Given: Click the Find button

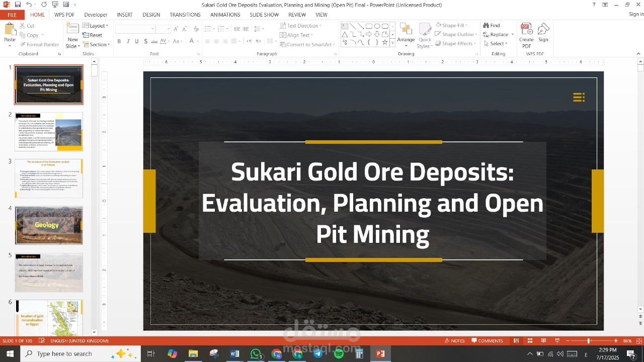Looking at the screenshot, I should tap(492, 26).
